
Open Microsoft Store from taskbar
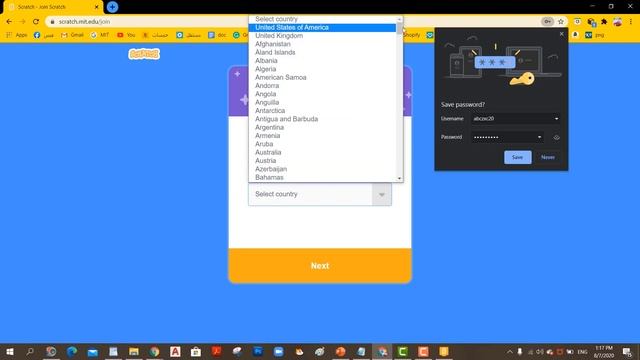196,351
